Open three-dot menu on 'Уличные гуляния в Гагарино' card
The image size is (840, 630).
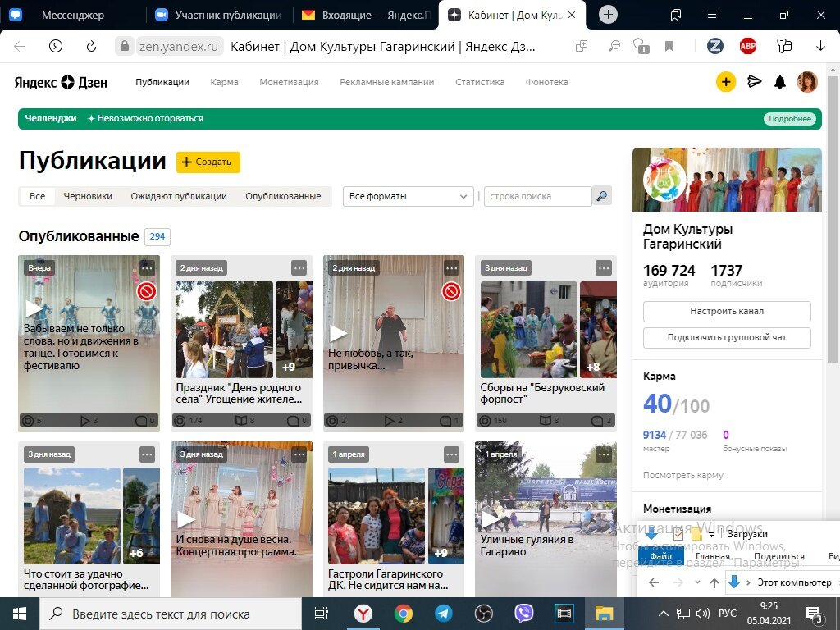[604, 454]
